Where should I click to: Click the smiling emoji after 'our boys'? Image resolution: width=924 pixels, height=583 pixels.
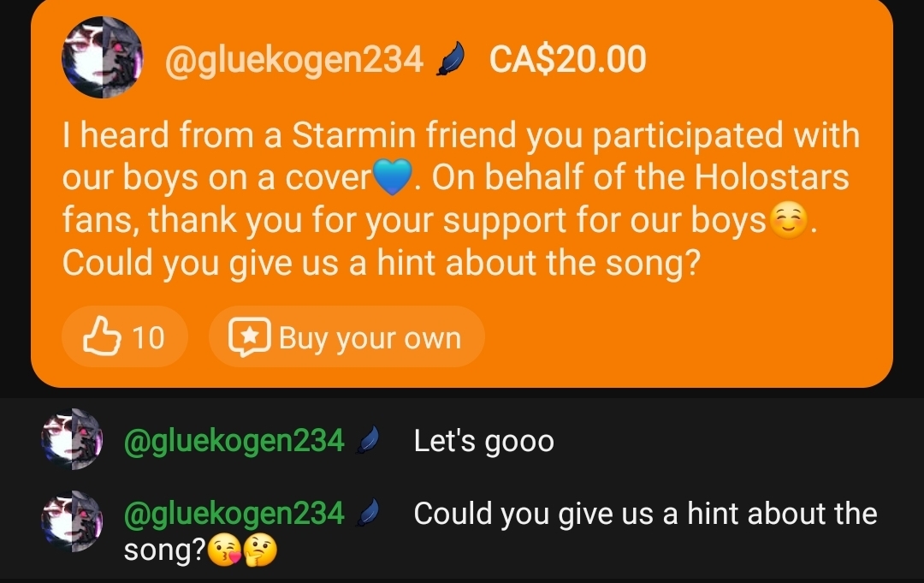[x=788, y=220]
